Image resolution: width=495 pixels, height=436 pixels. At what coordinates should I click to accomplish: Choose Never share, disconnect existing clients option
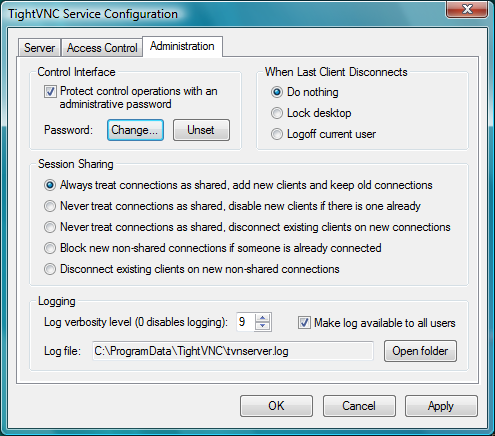point(50,227)
